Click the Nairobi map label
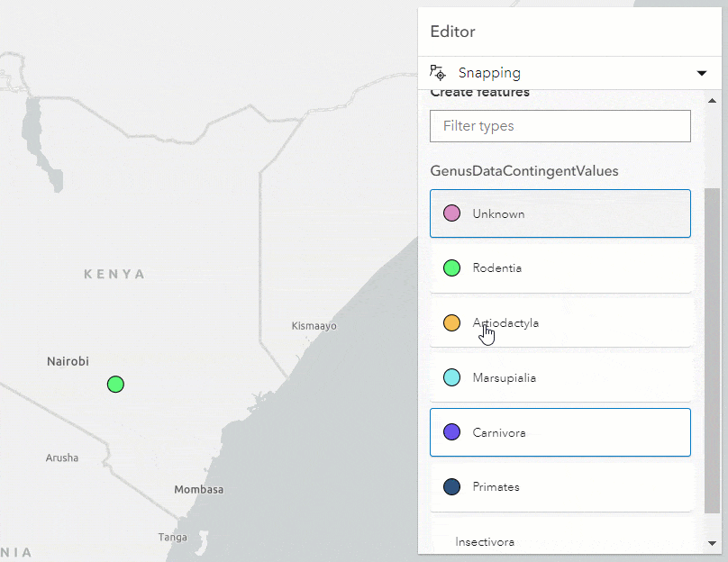This screenshot has height=562, width=728. [68, 361]
